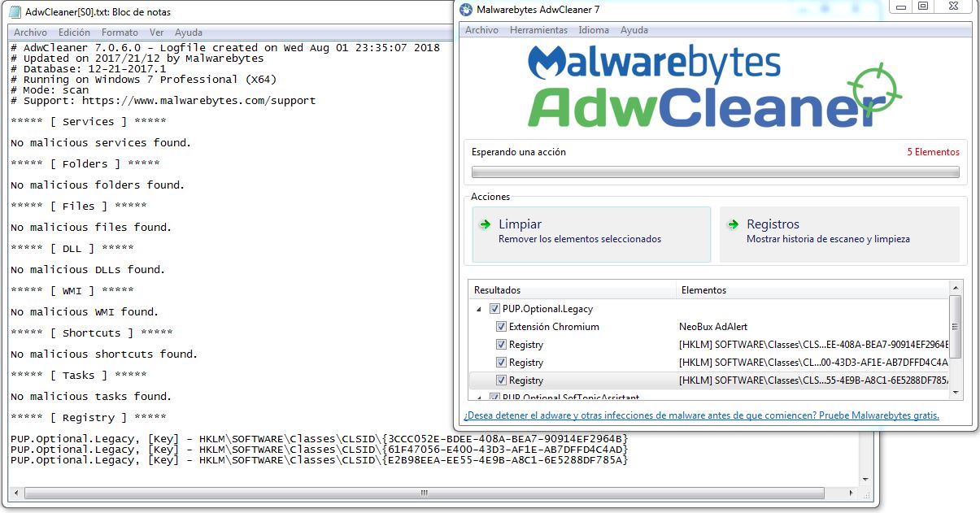Click the {61F47056-E400-43D3-AF1E-AB7DFFD4C4AD} line in Notepad
This screenshot has width=980, height=513.
(x=319, y=449)
